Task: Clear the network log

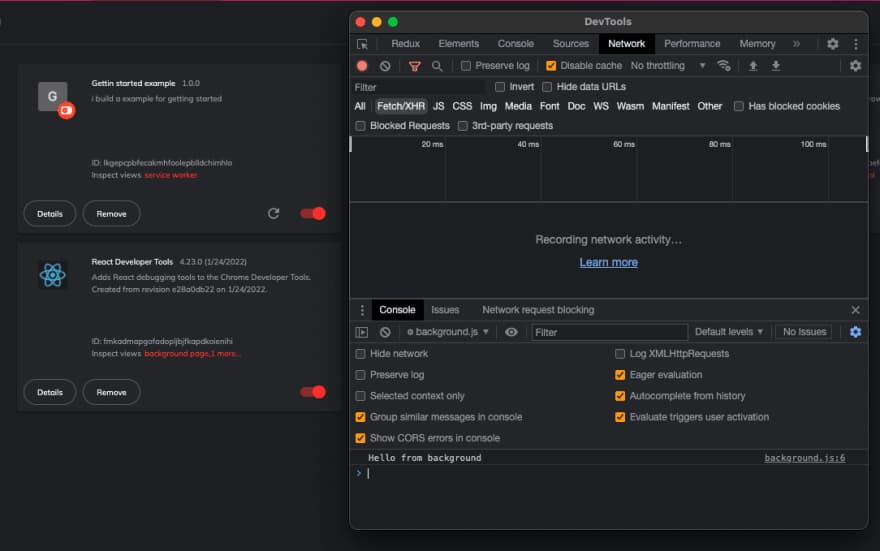Action: (x=385, y=66)
